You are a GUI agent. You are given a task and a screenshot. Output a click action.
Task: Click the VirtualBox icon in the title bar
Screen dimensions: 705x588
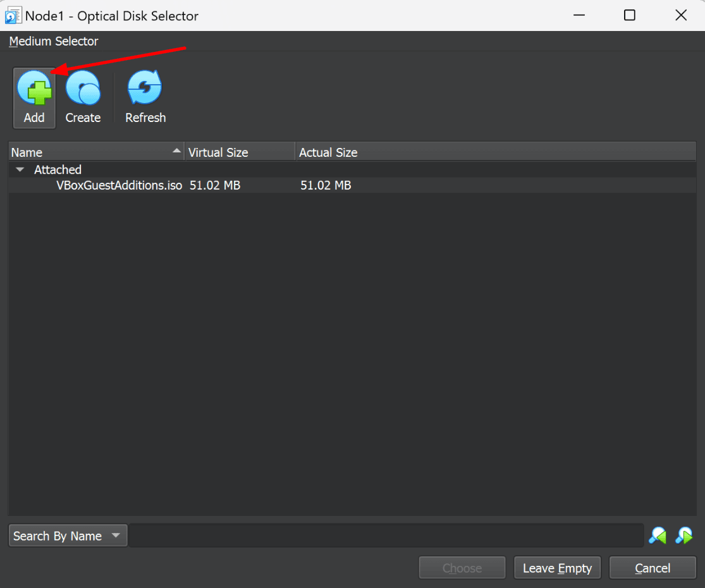(12, 15)
